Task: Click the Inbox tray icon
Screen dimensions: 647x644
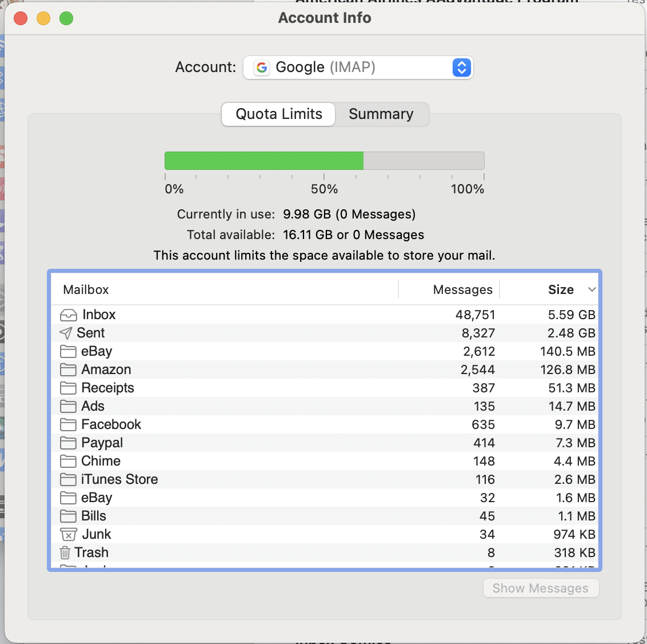Action: [68, 315]
